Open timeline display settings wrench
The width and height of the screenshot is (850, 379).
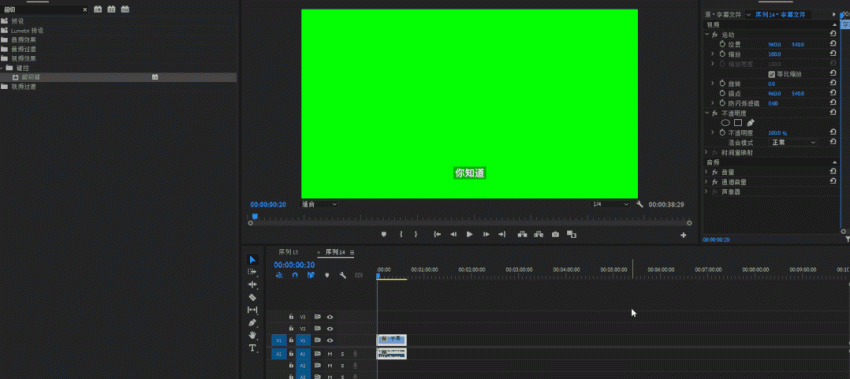point(343,275)
